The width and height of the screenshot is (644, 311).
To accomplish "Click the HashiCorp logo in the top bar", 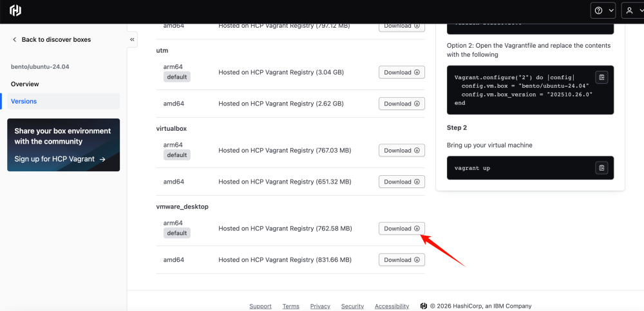I will click(15, 11).
